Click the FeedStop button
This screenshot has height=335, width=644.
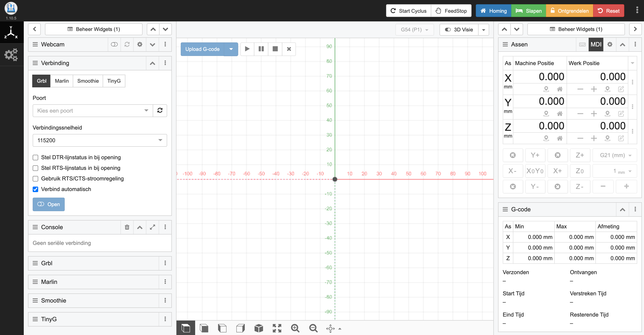pos(451,11)
